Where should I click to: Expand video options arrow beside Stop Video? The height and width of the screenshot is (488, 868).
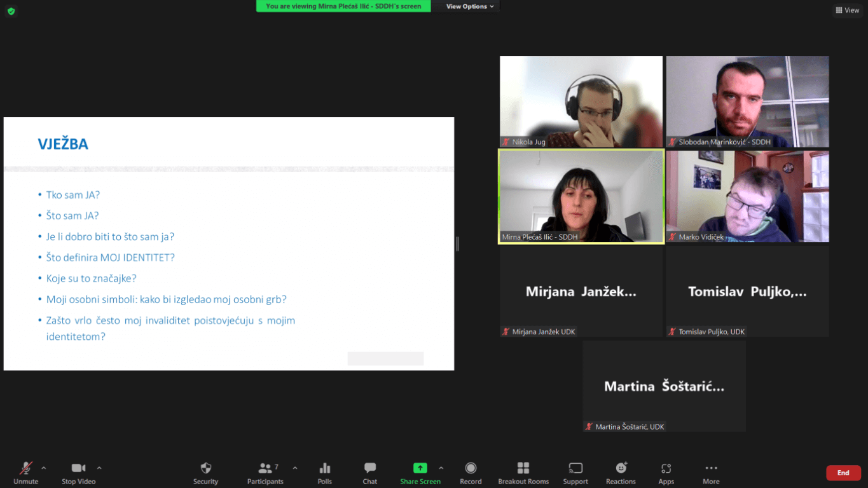point(99,468)
